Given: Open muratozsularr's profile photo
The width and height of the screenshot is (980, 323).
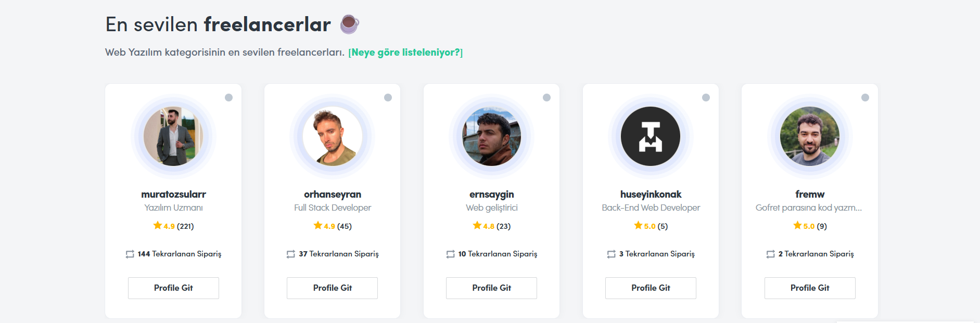Looking at the screenshot, I should pyautogui.click(x=173, y=136).
